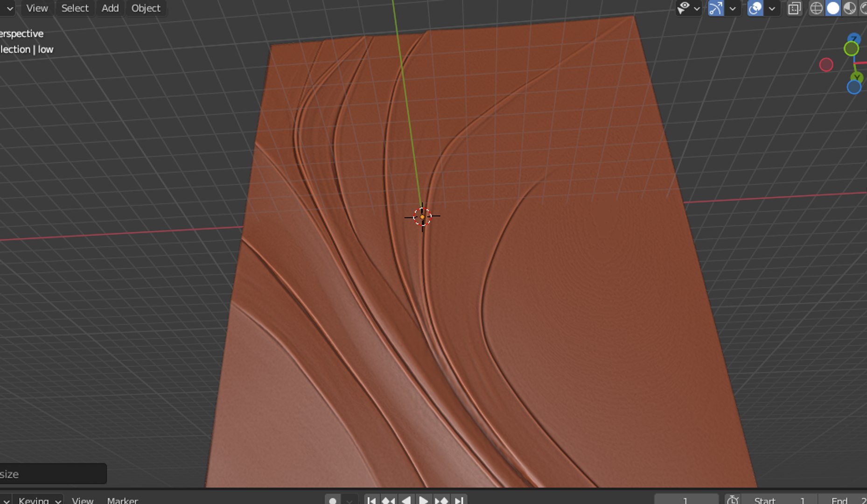Click the size field in operator panel

click(53, 474)
